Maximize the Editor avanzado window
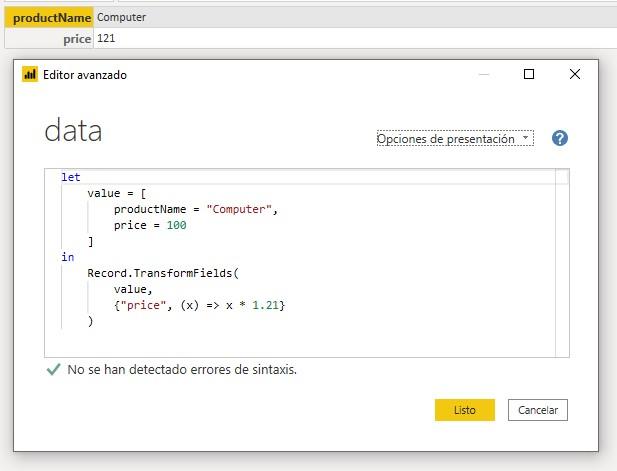Viewport: 617px width, 471px height. click(x=529, y=74)
